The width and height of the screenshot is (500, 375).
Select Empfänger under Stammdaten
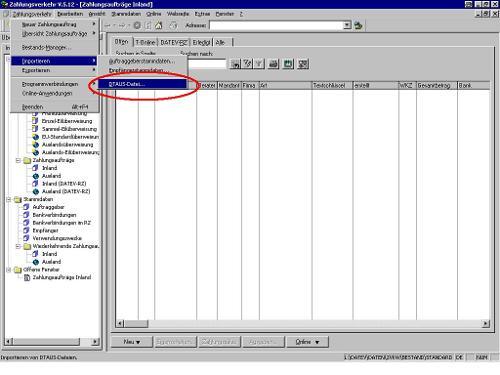pyautogui.click(x=45, y=230)
